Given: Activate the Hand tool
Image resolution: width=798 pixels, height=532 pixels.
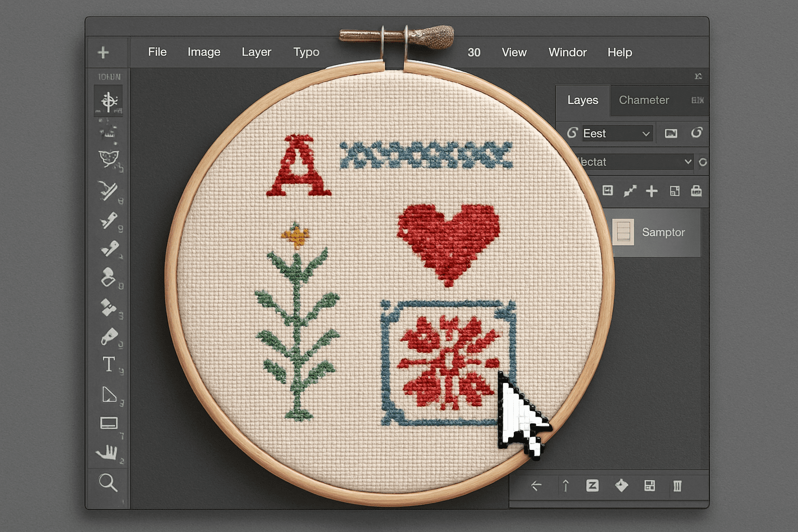Looking at the screenshot, I should click(x=108, y=453).
